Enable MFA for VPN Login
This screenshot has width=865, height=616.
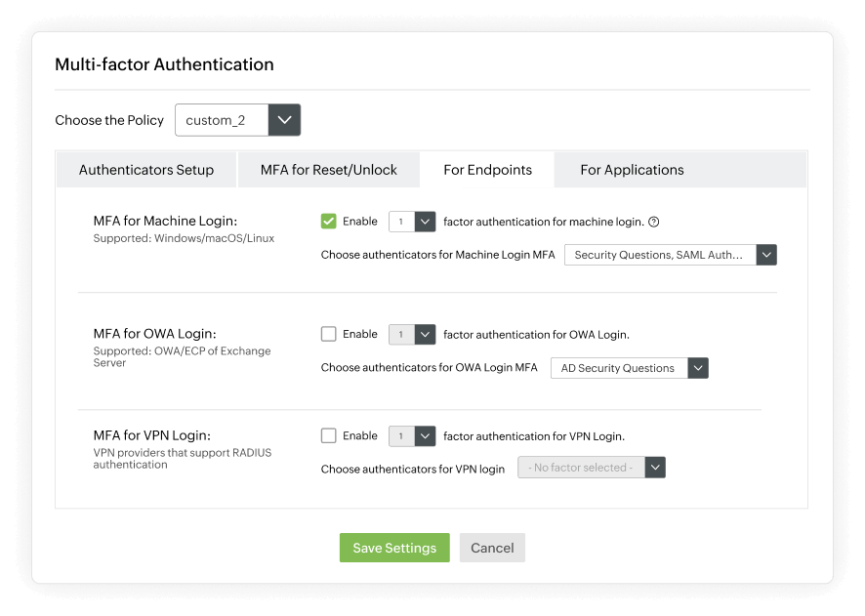[329, 435]
